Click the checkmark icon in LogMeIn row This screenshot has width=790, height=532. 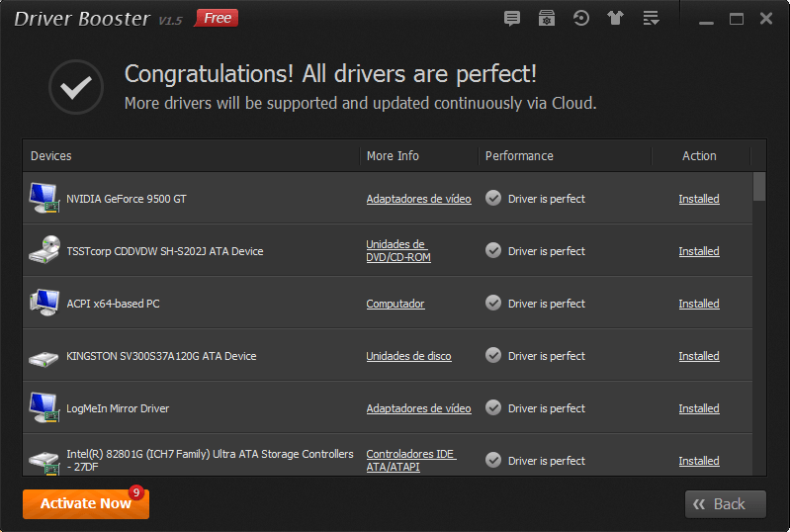[493, 407]
